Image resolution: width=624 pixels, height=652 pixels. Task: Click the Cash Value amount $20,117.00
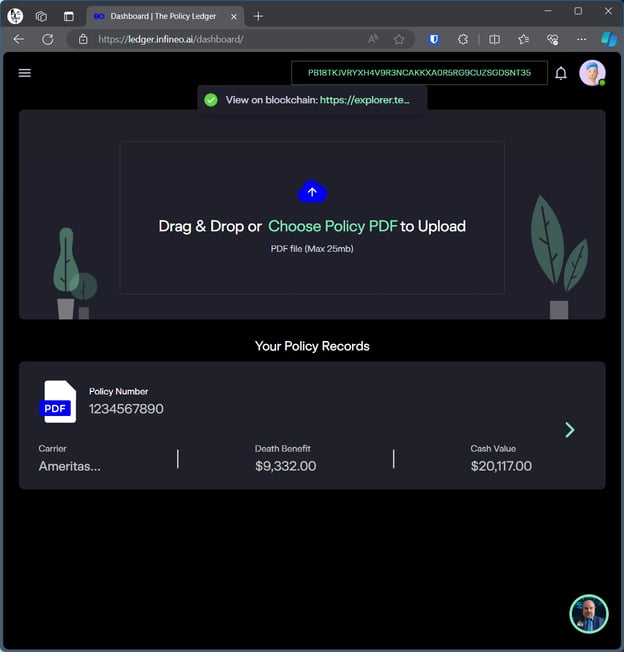coord(501,466)
